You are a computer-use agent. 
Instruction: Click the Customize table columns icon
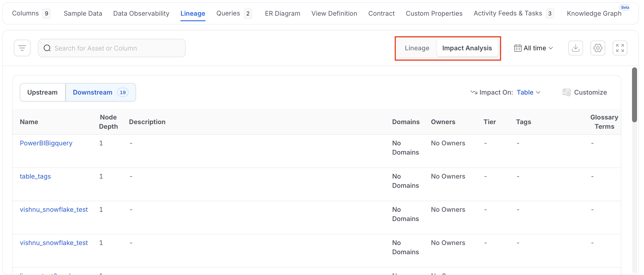coord(566,93)
